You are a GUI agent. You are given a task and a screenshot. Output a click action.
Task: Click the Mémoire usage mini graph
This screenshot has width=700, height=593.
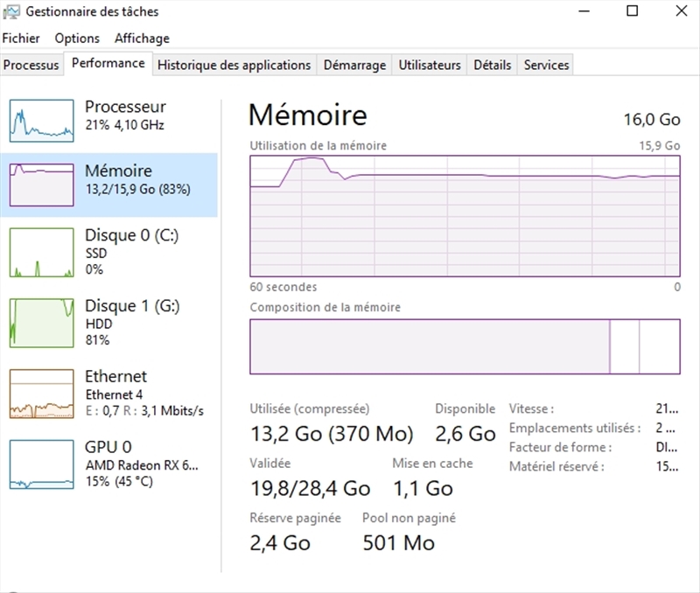(41, 185)
